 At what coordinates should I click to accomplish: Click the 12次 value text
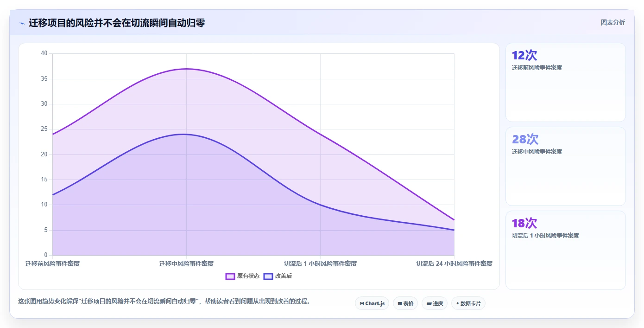[x=524, y=56]
